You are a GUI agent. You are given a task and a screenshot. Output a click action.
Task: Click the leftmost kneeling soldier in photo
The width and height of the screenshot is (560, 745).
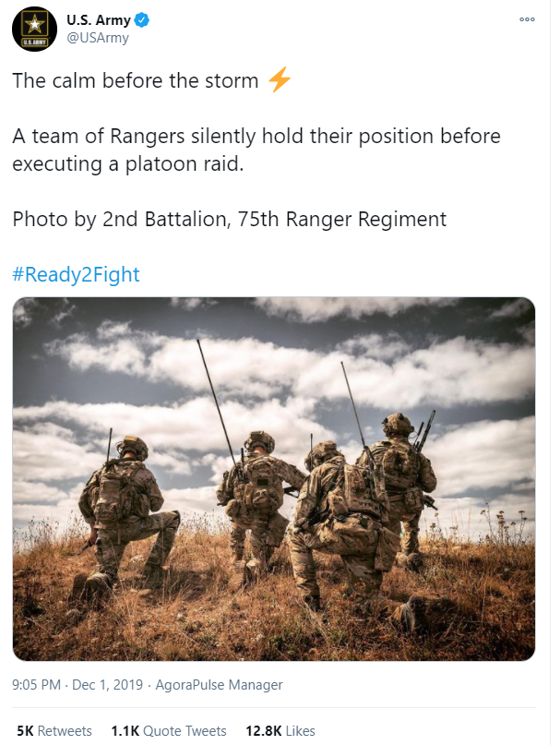[x=128, y=513]
